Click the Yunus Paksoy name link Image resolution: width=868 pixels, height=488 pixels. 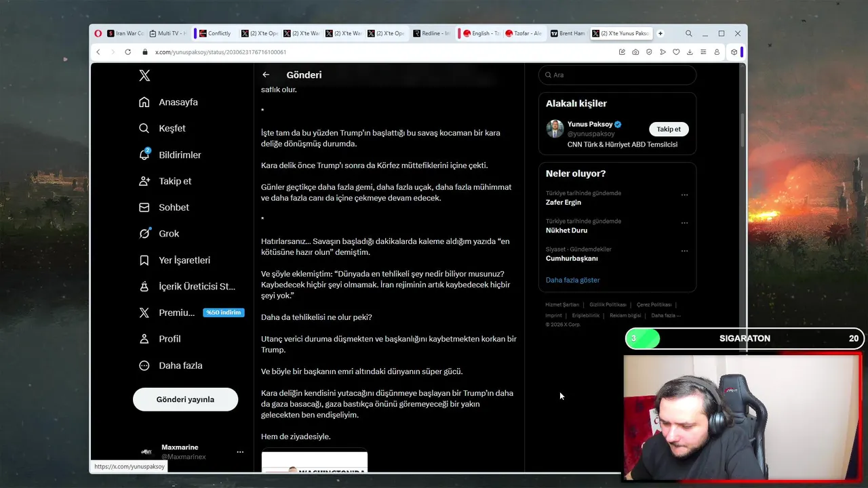(x=589, y=124)
